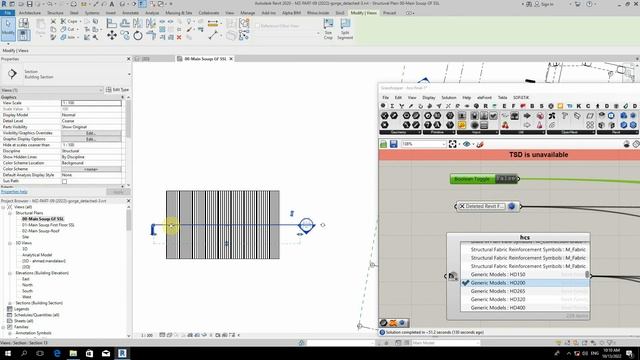
Task: Click the Color Scheme none button
Action: (x=91, y=169)
